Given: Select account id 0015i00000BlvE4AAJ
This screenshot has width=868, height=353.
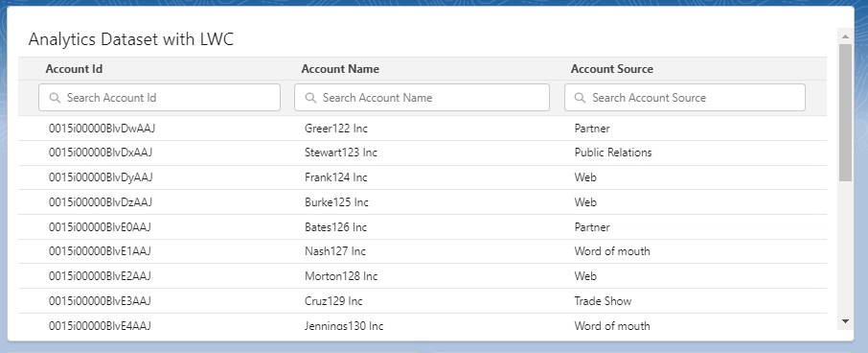Looking at the screenshot, I should (100, 326).
